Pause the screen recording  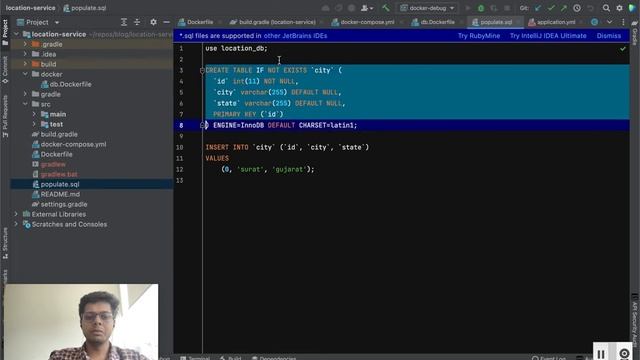click(601, 353)
